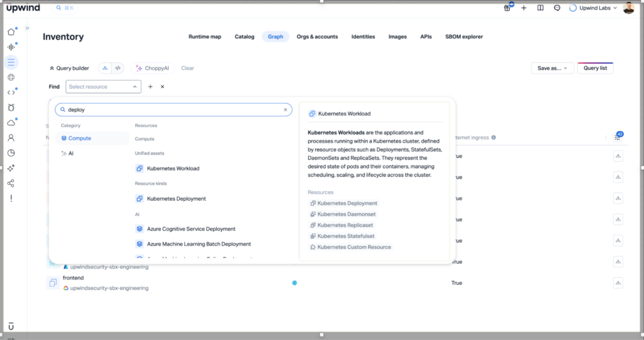644x340 pixels.
Task: Open column settings with 42 badge
Action: (618, 137)
